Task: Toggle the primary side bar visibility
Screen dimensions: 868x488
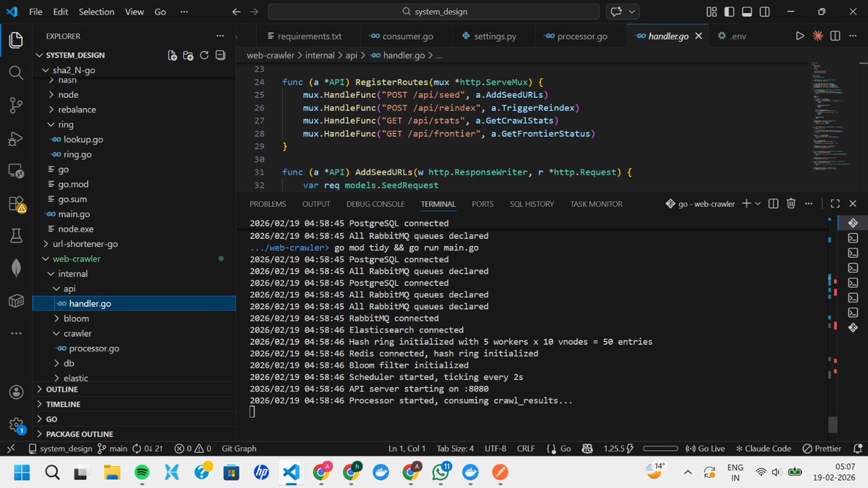Action: 728,12
